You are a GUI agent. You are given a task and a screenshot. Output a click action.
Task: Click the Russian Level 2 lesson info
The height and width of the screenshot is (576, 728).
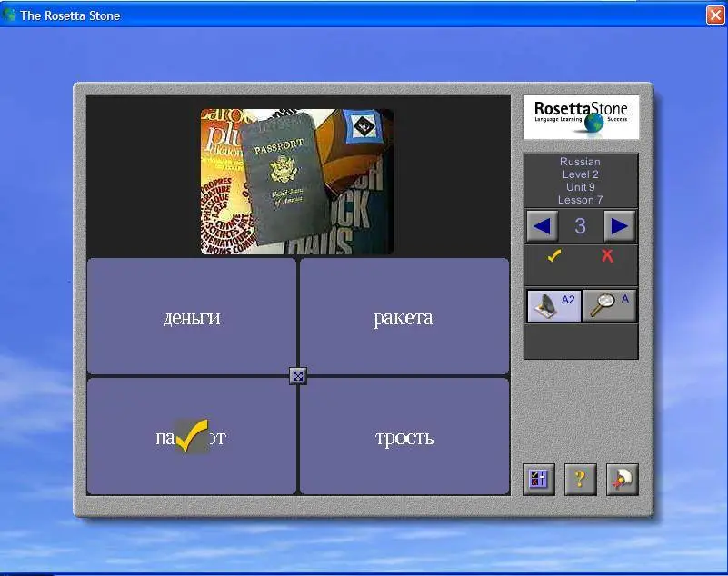click(x=581, y=181)
